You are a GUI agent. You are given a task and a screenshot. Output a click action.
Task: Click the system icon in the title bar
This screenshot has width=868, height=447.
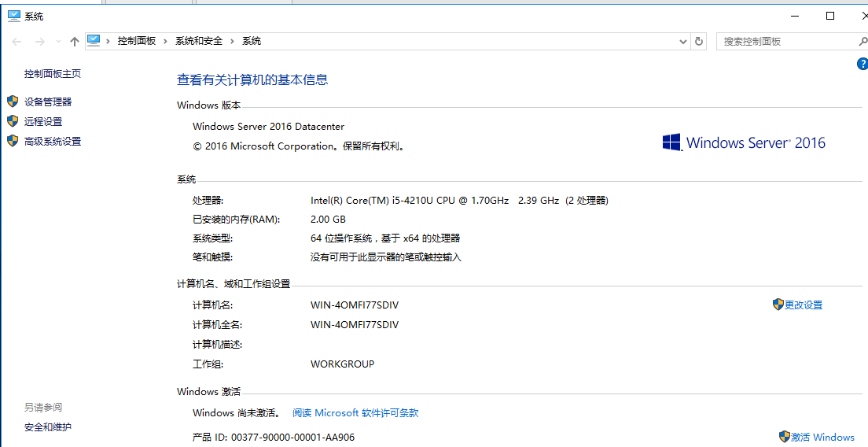tap(14, 16)
